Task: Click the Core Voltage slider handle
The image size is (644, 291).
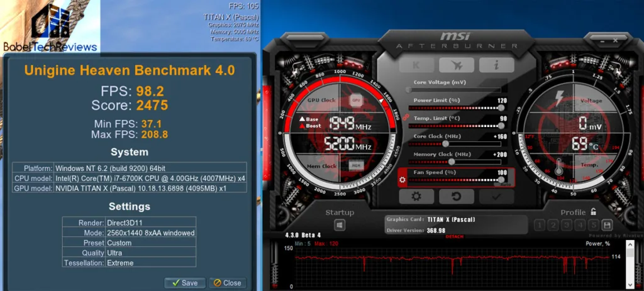Action: [408, 89]
